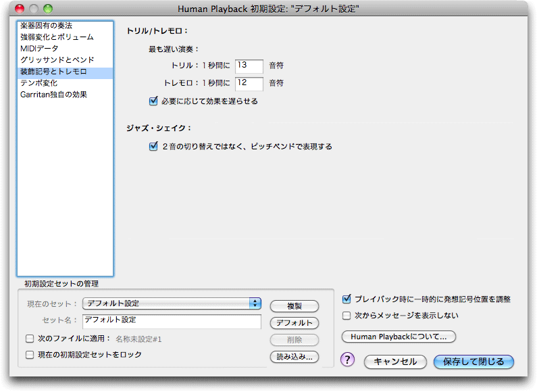Click the 削除 button
This screenshot has height=392, width=537.
click(295, 340)
